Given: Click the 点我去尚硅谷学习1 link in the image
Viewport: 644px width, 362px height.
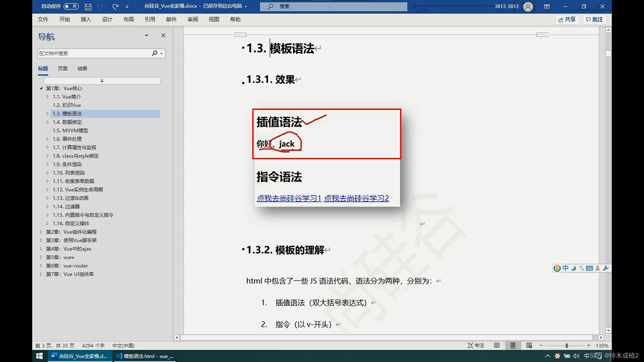Looking at the screenshot, I should [x=289, y=198].
